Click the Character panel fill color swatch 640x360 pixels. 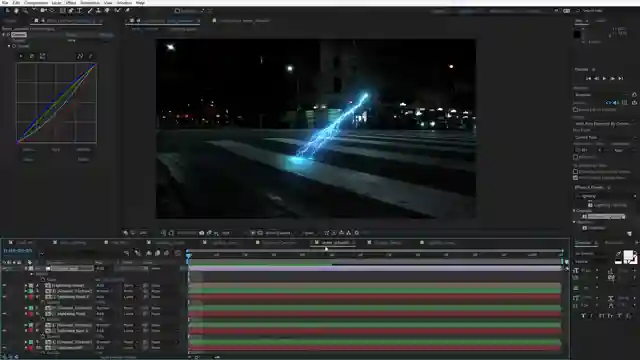629,256
